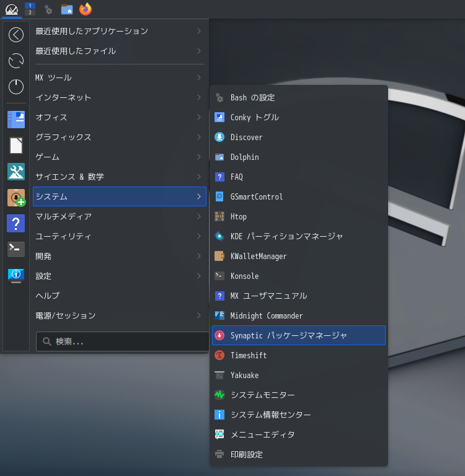Viewport: 465px width, 476px height.
Task: Launch Synaptic パッケージマネージャ
Action: (299, 335)
